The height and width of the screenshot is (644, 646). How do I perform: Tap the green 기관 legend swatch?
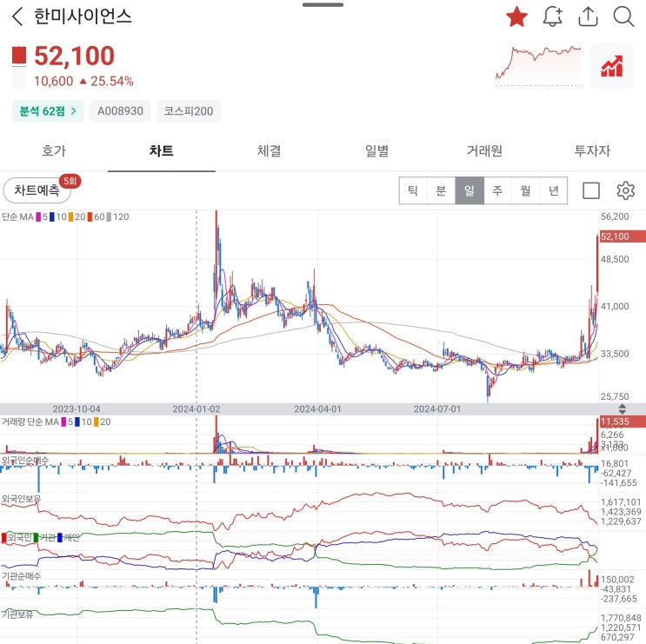36,537
